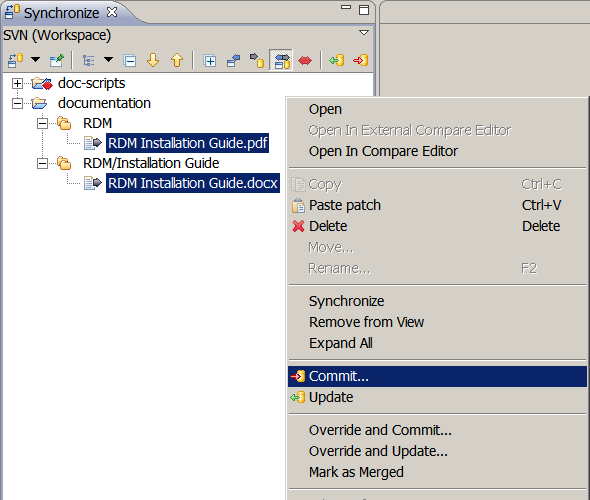
Task: Select the documentation project
Action: pyautogui.click(x=104, y=103)
